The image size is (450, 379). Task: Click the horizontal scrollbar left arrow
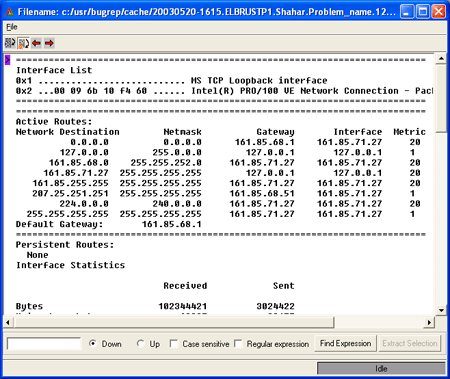(8, 322)
